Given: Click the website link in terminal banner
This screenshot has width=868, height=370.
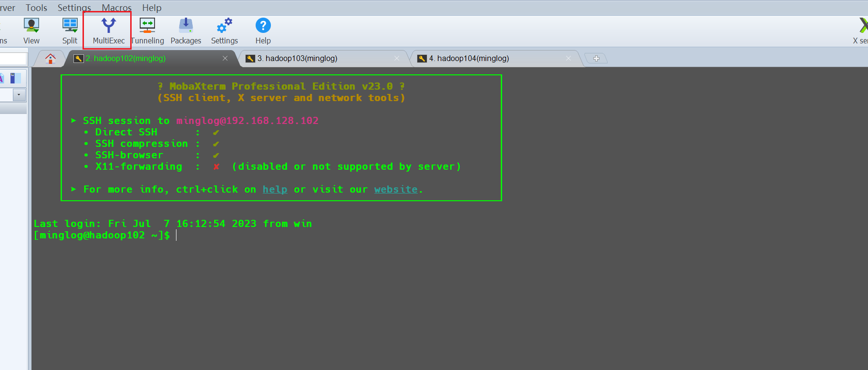Looking at the screenshot, I should click(396, 189).
